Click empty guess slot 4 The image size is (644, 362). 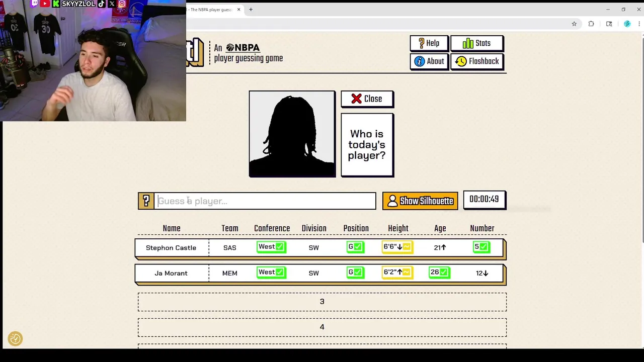322,327
